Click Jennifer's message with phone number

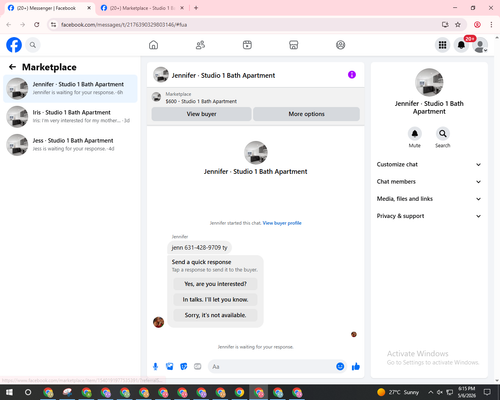[199, 248]
